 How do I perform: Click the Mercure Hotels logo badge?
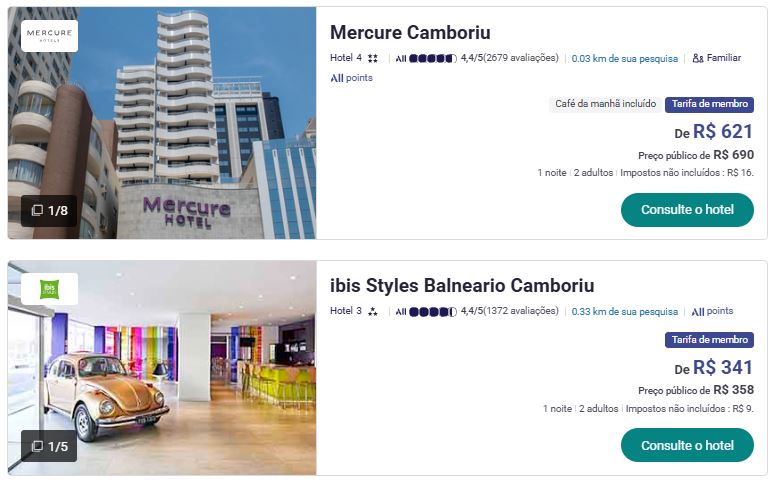pyautogui.click(x=49, y=36)
